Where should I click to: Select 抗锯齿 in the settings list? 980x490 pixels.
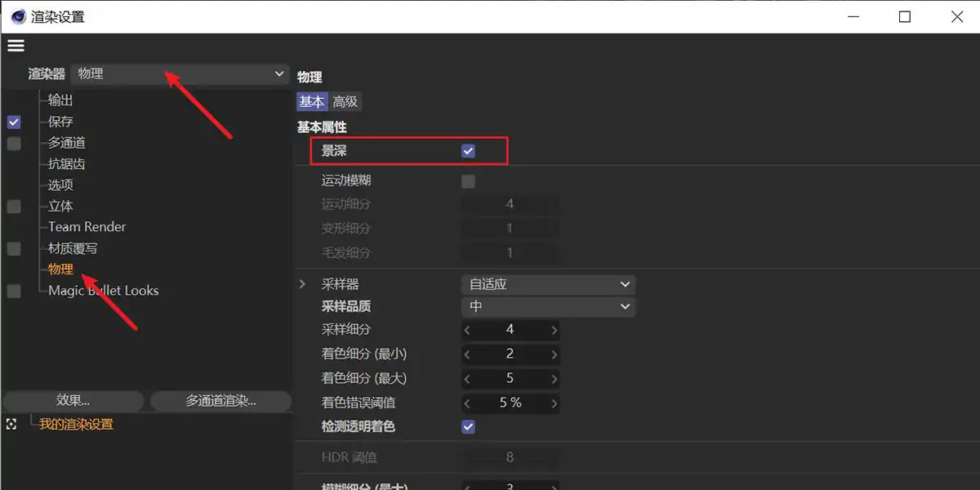point(66,164)
